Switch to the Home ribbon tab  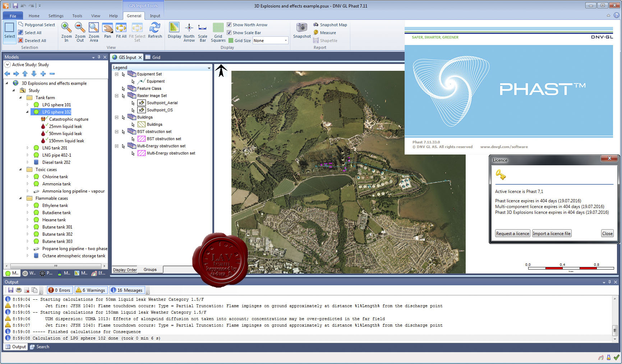pos(34,16)
